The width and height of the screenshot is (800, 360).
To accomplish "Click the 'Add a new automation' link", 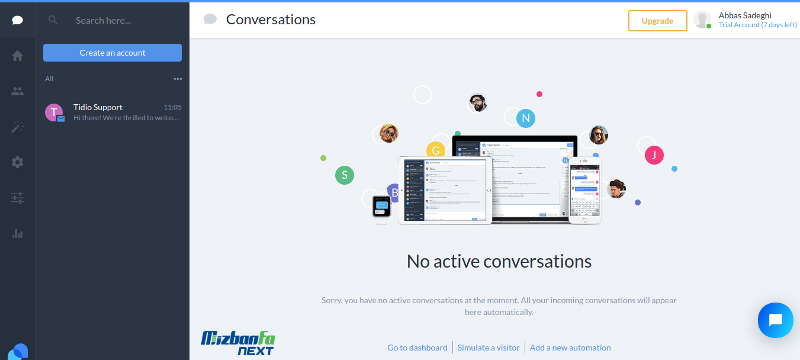I will [570, 348].
